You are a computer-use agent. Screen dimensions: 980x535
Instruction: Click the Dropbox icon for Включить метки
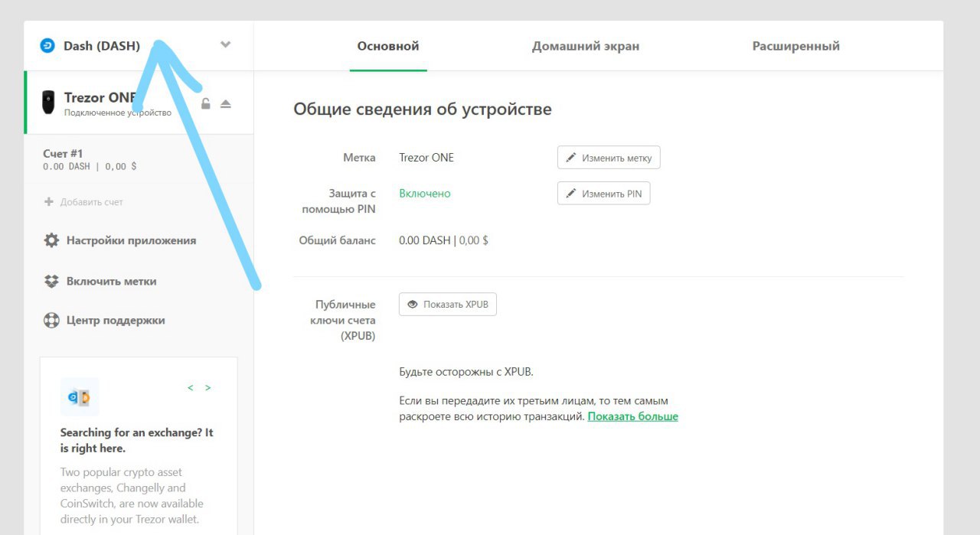(x=51, y=281)
